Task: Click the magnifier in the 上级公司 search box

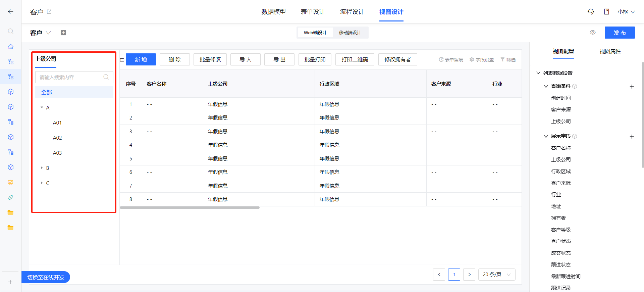Action: coord(106,77)
